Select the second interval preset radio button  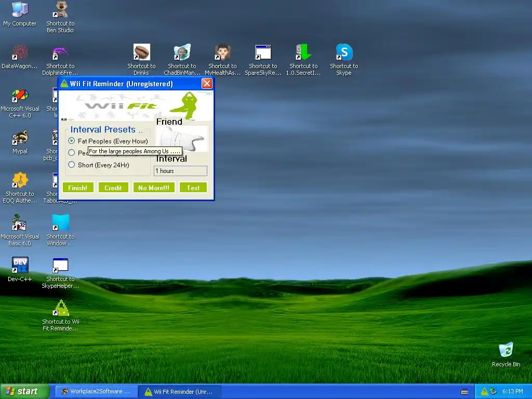point(71,152)
